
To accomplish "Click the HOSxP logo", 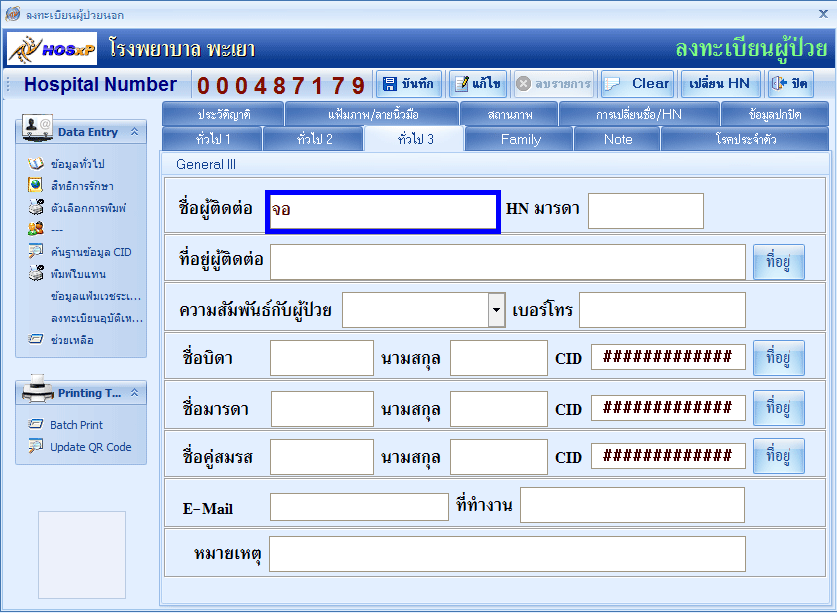I will pyautogui.click(x=52, y=49).
